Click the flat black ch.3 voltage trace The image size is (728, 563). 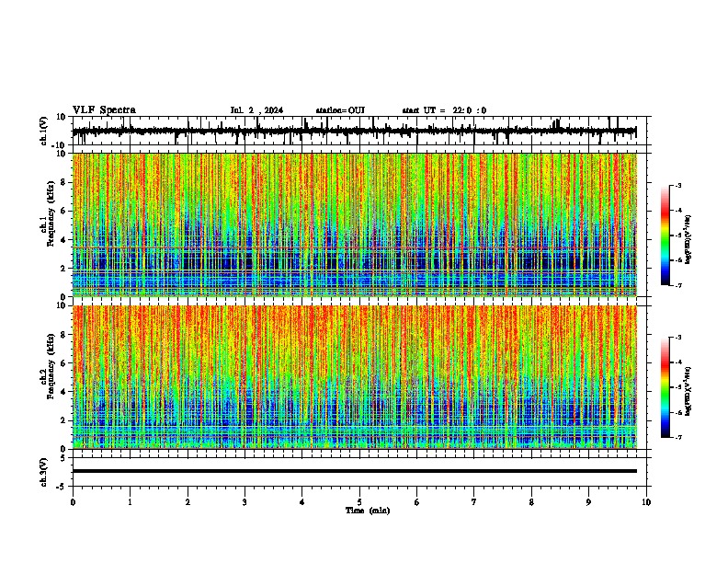(x=354, y=471)
